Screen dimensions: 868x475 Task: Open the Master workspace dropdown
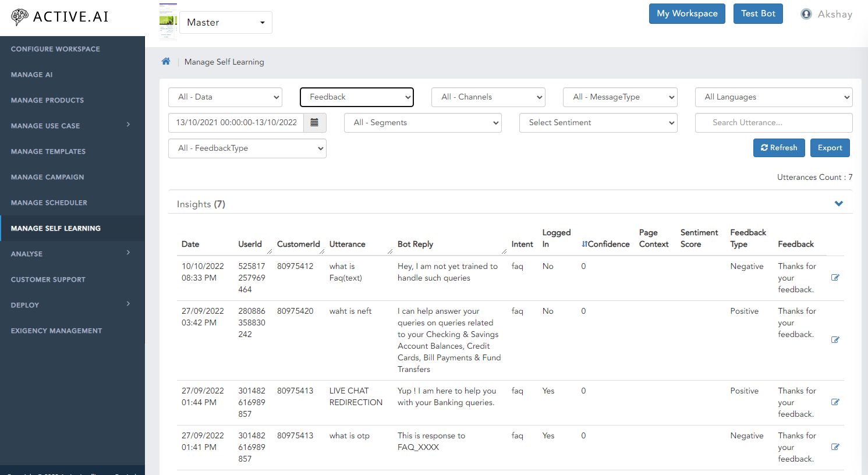[226, 22]
